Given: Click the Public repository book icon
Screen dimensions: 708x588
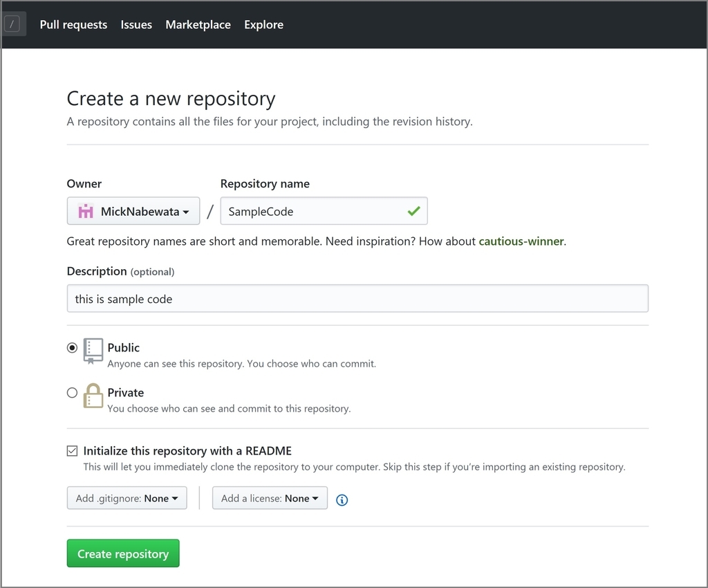Looking at the screenshot, I should [x=93, y=351].
